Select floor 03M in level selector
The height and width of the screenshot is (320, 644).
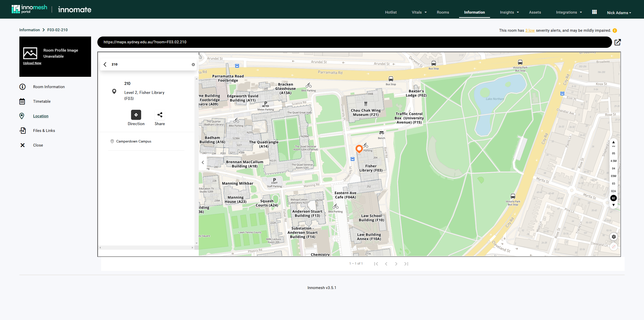(x=614, y=176)
